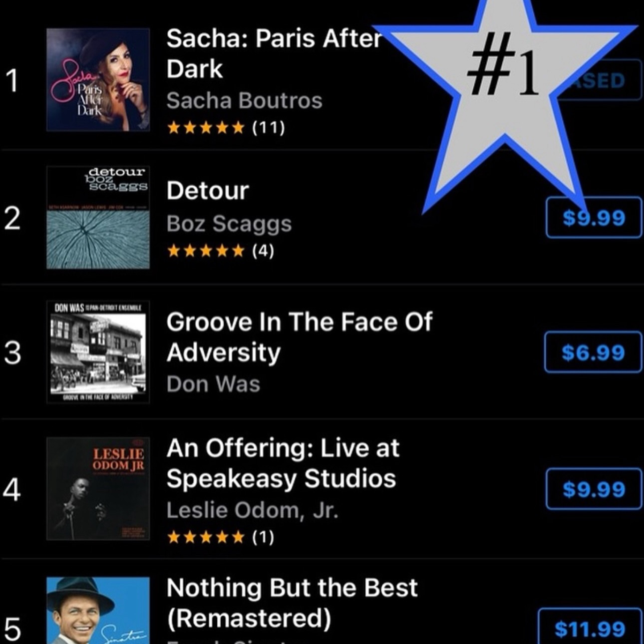Open the Sacha Paris After Dark album cover
The image size is (644, 644).
pyautogui.click(x=98, y=80)
